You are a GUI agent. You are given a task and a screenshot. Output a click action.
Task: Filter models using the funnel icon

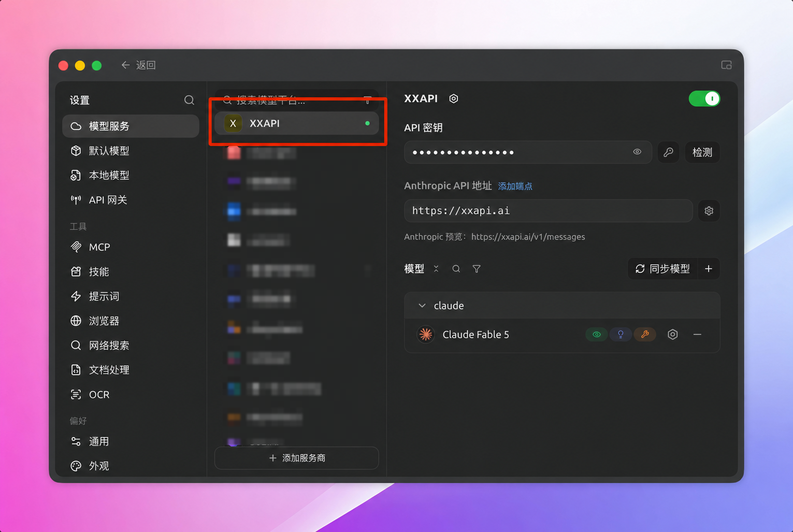[x=477, y=269]
